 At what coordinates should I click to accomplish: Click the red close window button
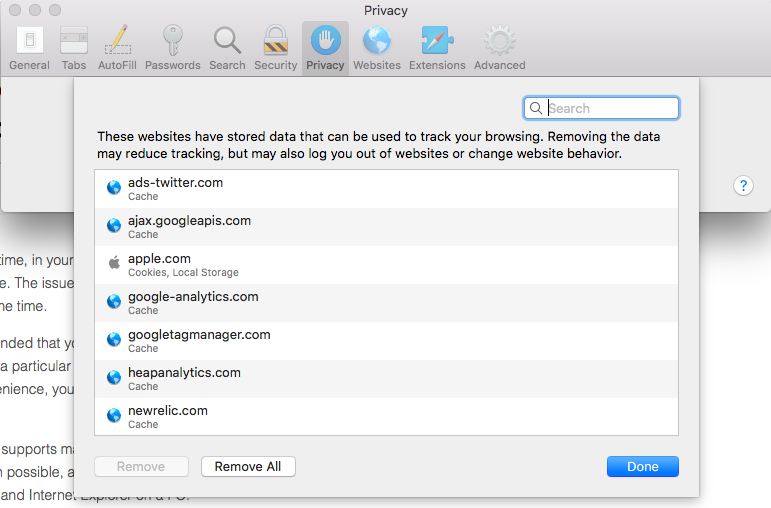point(15,10)
